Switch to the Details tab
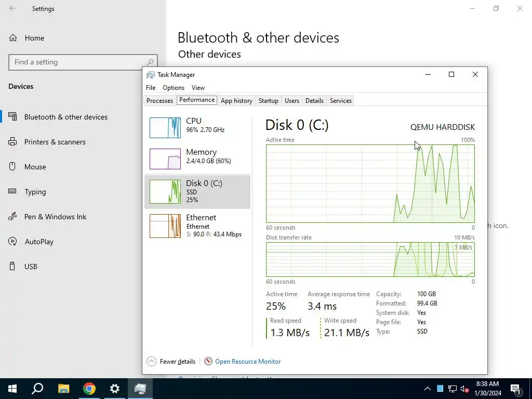The height and width of the screenshot is (399, 532). coord(314,101)
